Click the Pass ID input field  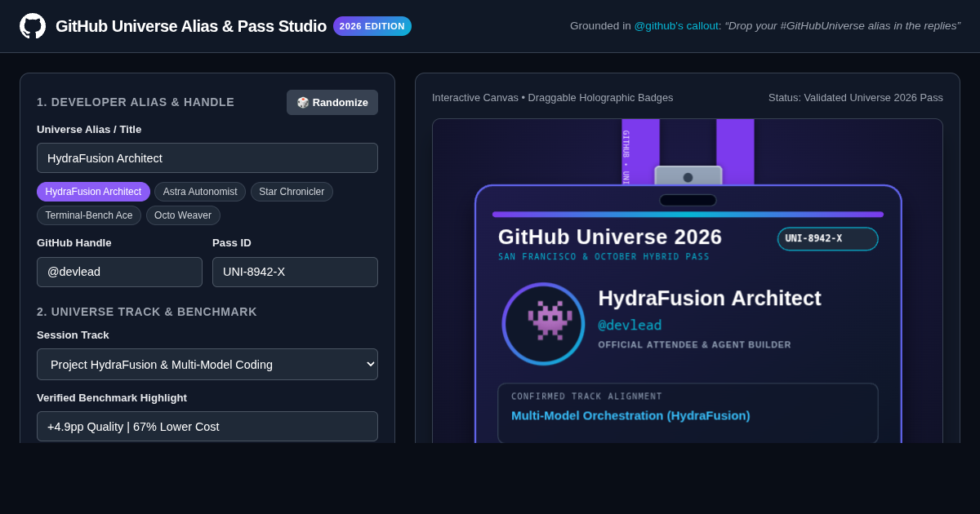(x=295, y=272)
